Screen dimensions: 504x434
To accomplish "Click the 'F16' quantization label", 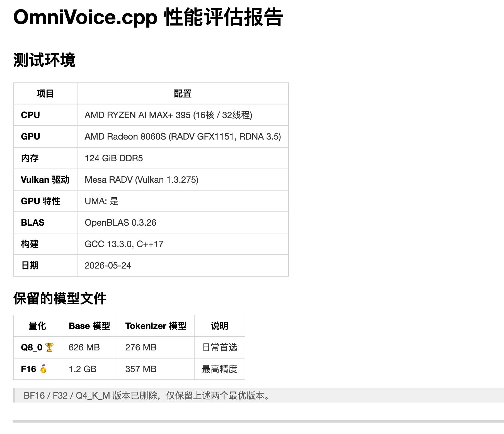I will point(28,369).
